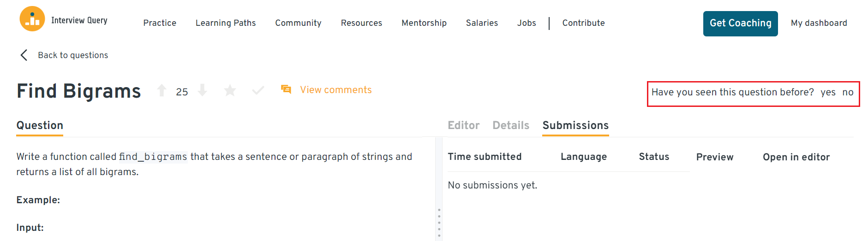
Task: Open the View comments link
Action: 336,90
